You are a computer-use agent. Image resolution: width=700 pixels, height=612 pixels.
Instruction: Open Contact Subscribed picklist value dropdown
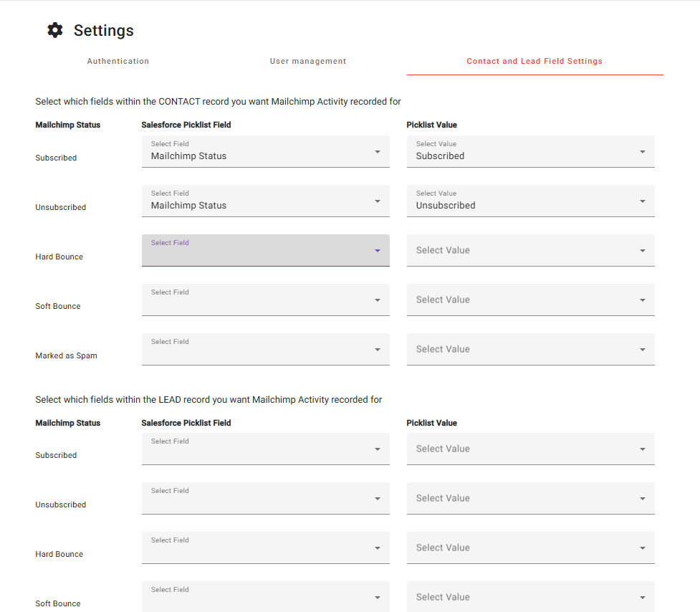pyautogui.click(x=530, y=151)
